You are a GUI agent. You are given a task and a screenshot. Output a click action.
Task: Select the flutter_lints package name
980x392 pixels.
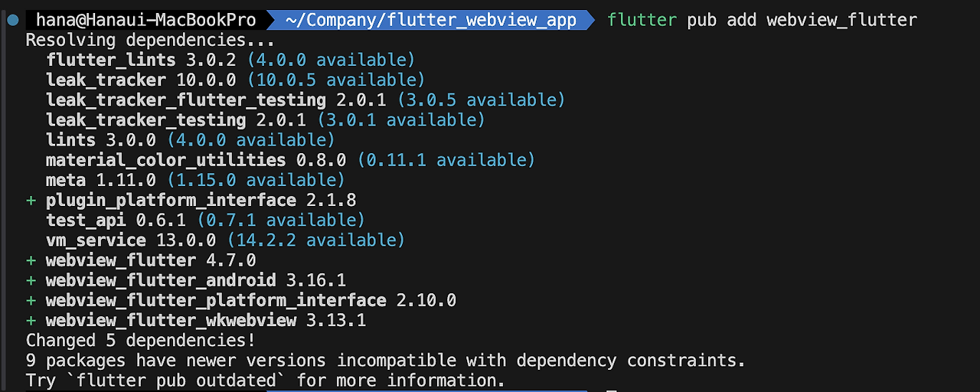(x=111, y=60)
